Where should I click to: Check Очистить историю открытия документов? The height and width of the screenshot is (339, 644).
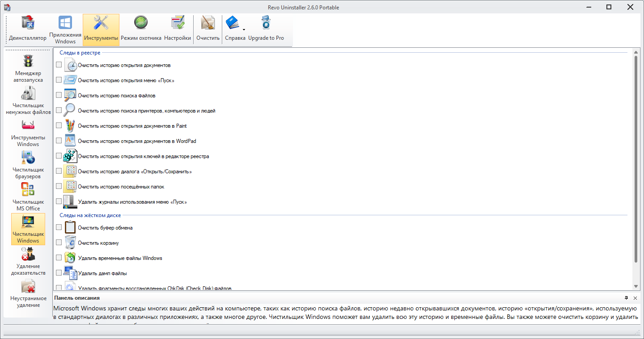coord(59,65)
